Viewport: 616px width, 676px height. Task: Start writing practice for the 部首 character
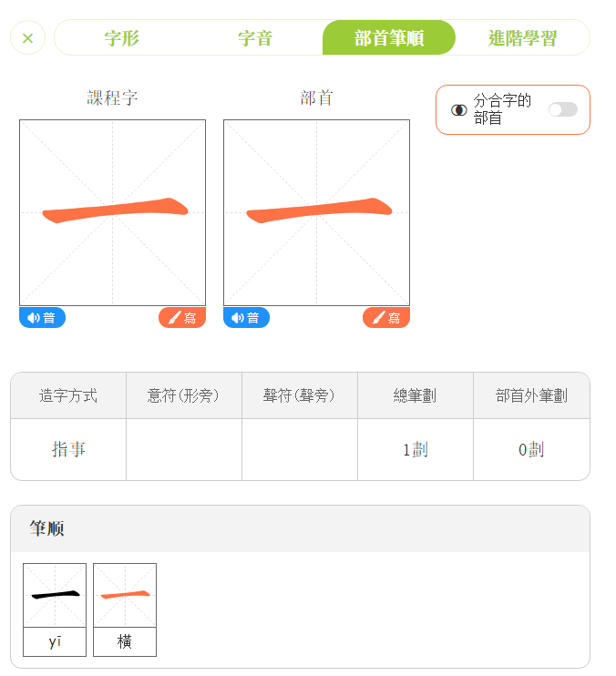coord(386,318)
